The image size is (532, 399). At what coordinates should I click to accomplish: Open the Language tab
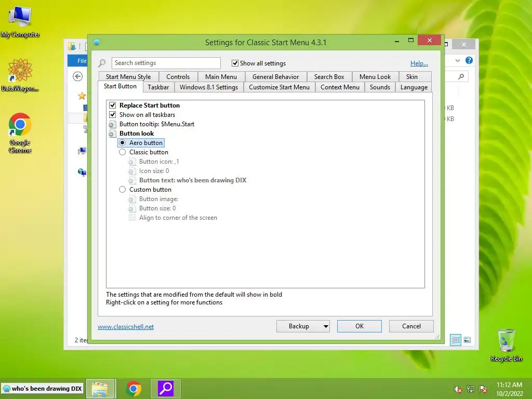tap(414, 87)
